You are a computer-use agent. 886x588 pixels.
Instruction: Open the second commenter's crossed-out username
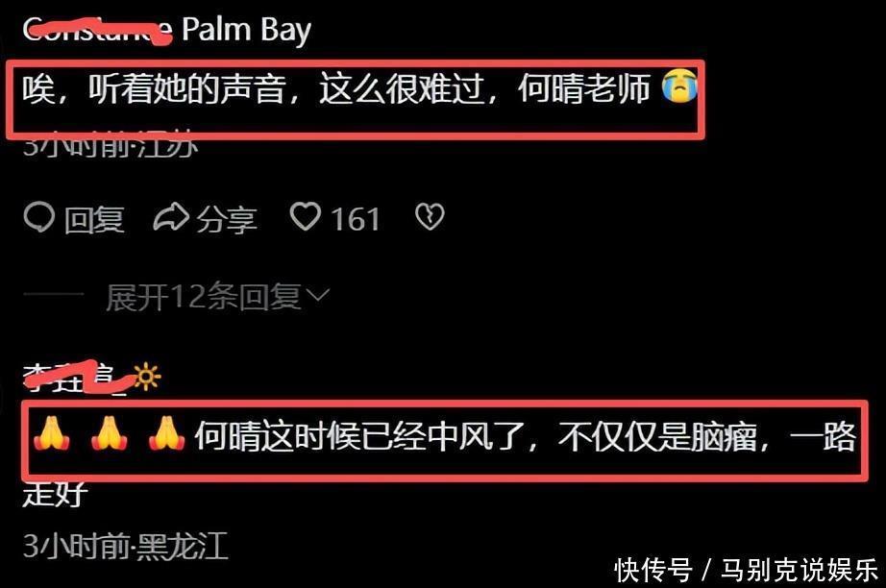[78, 378]
